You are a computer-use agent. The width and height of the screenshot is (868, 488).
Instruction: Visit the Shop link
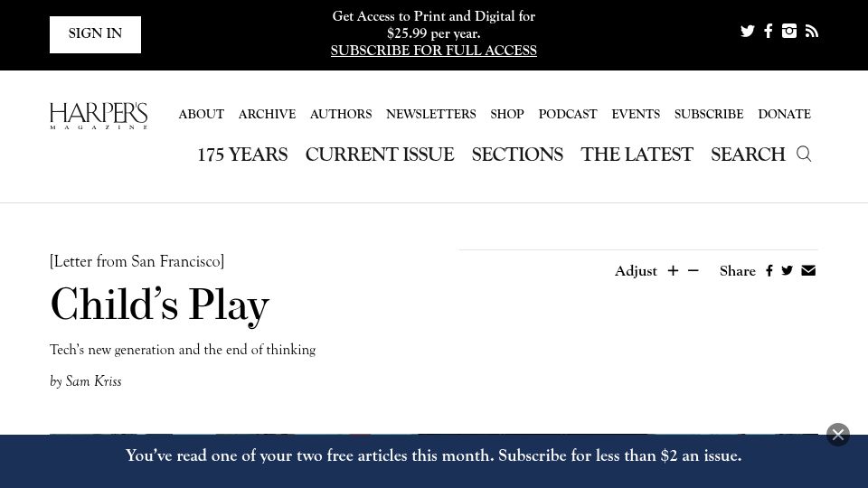507,114
